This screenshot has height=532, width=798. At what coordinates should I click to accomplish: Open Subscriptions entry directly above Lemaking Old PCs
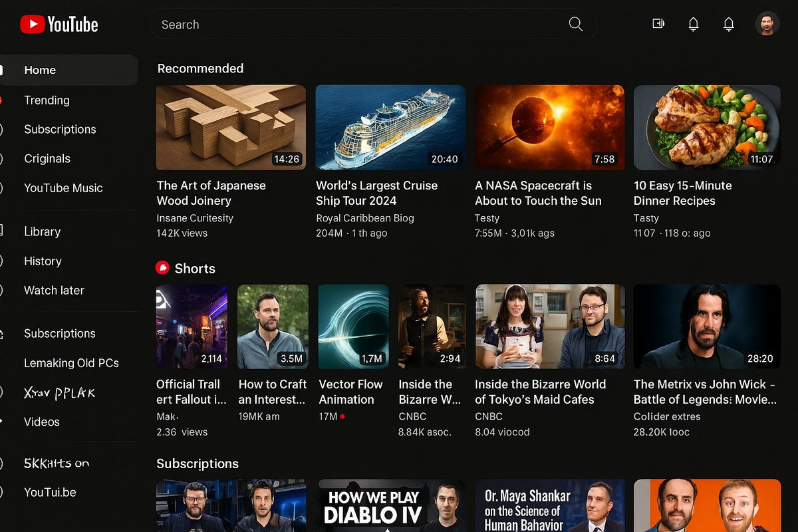click(60, 333)
